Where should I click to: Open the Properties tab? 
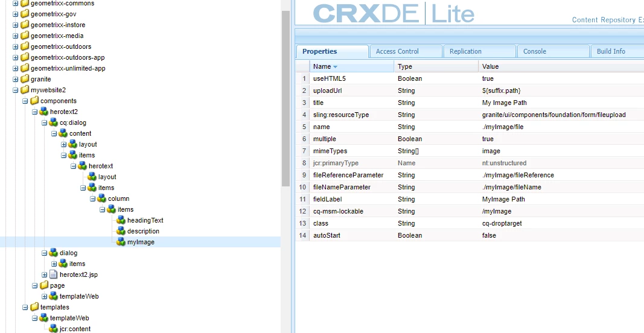[x=332, y=51]
